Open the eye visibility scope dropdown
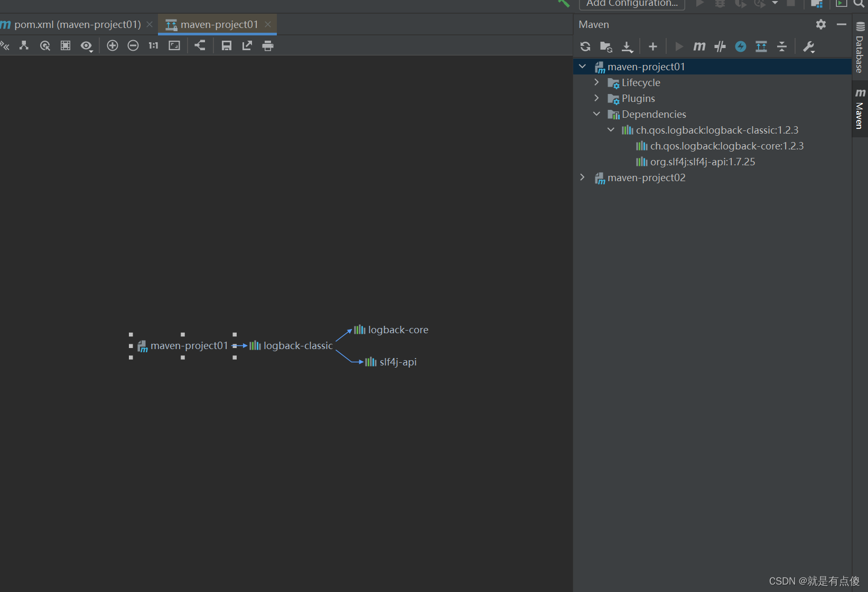The width and height of the screenshot is (868, 592). [87, 46]
